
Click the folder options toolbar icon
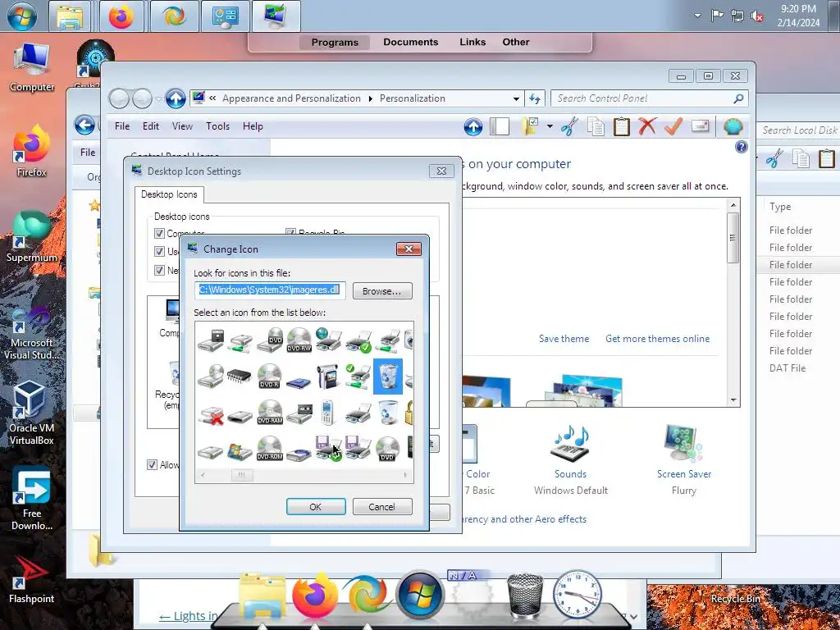[x=530, y=126]
